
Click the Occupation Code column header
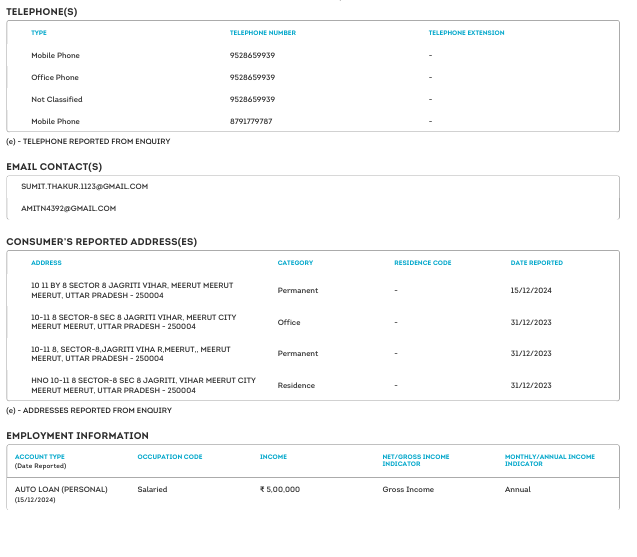[x=170, y=457]
